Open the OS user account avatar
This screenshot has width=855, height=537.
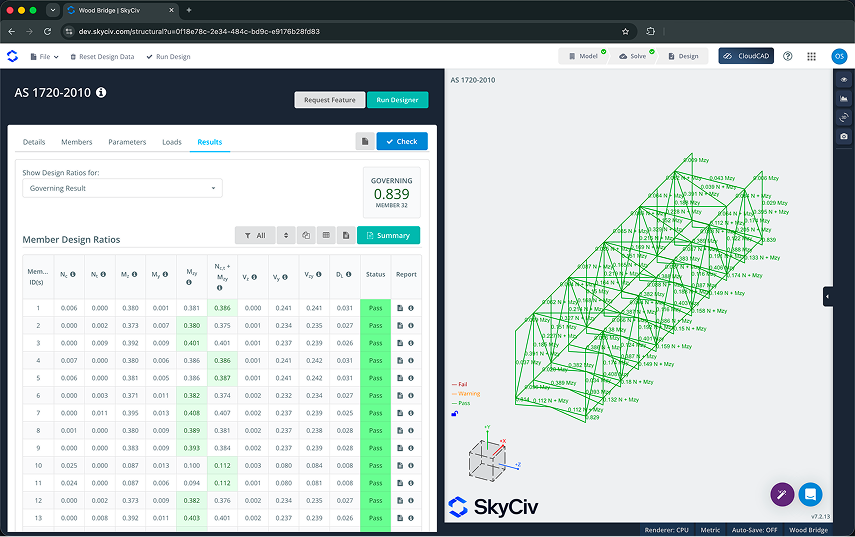839,56
